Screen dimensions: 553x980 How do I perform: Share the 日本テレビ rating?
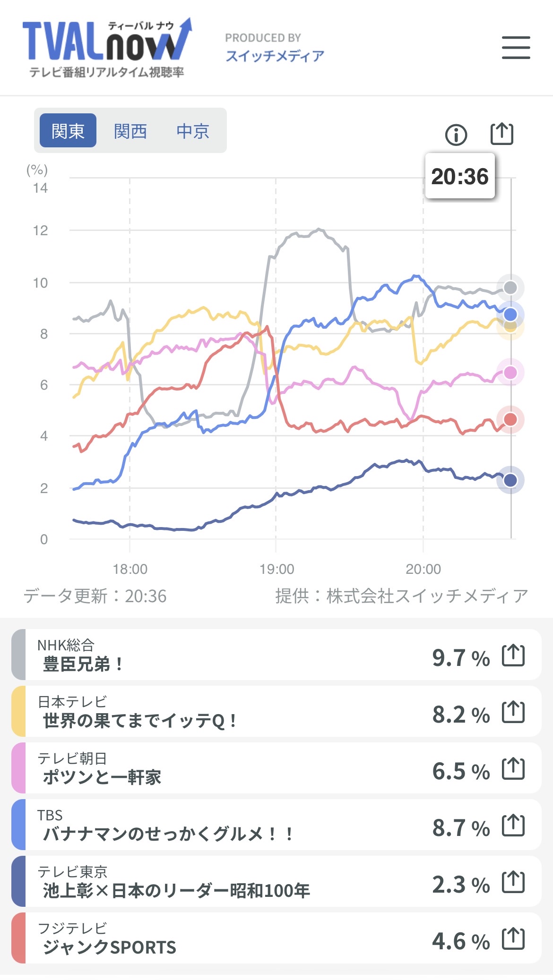(x=513, y=712)
